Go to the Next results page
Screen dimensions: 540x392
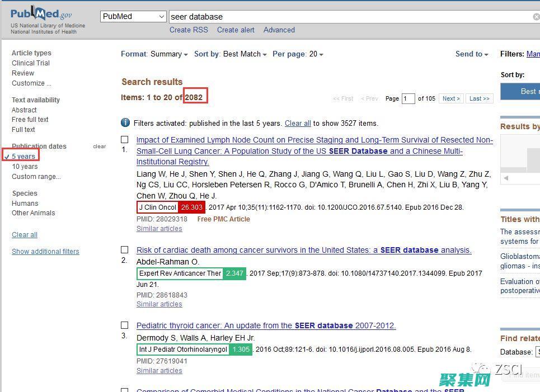[x=451, y=98]
